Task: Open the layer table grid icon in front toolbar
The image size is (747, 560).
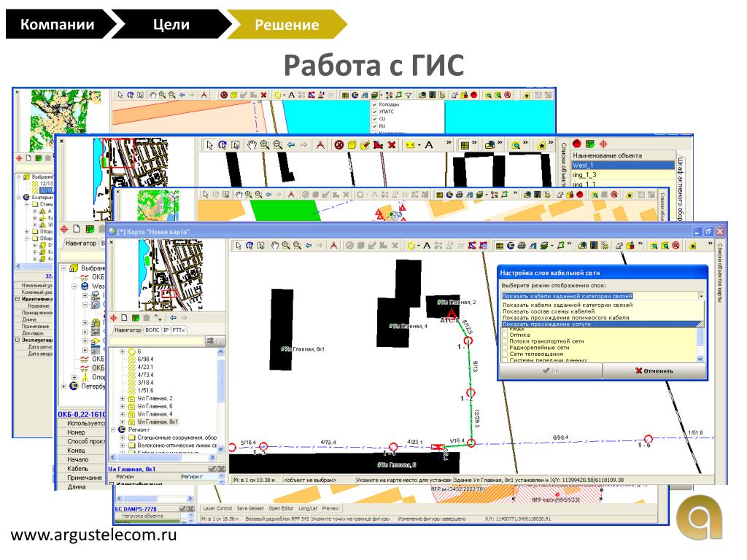Action: pos(500,246)
